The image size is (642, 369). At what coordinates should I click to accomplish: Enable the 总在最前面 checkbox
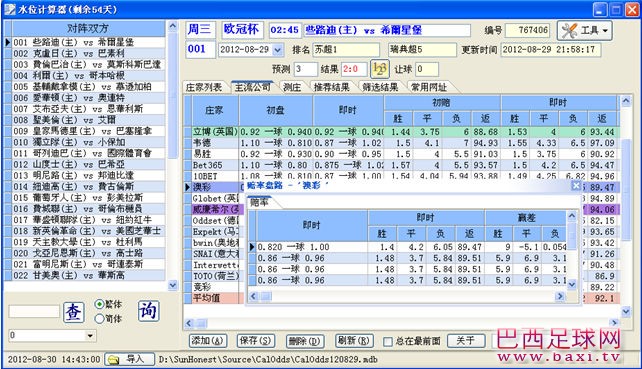tap(387, 341)
